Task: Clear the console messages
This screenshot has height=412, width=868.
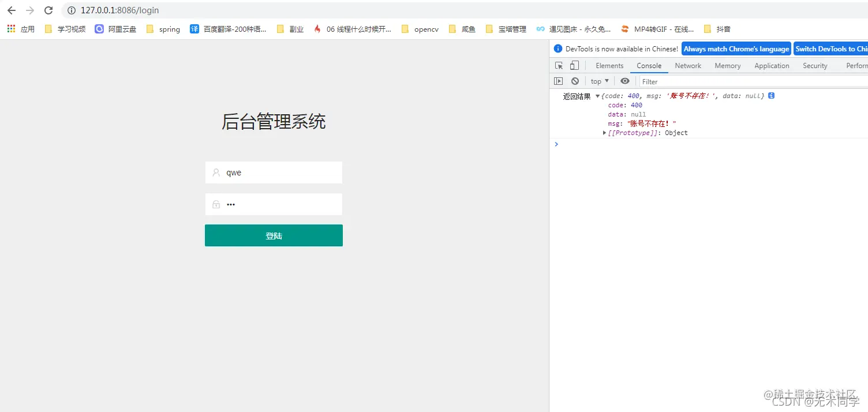Action: (x=575, y=81)
